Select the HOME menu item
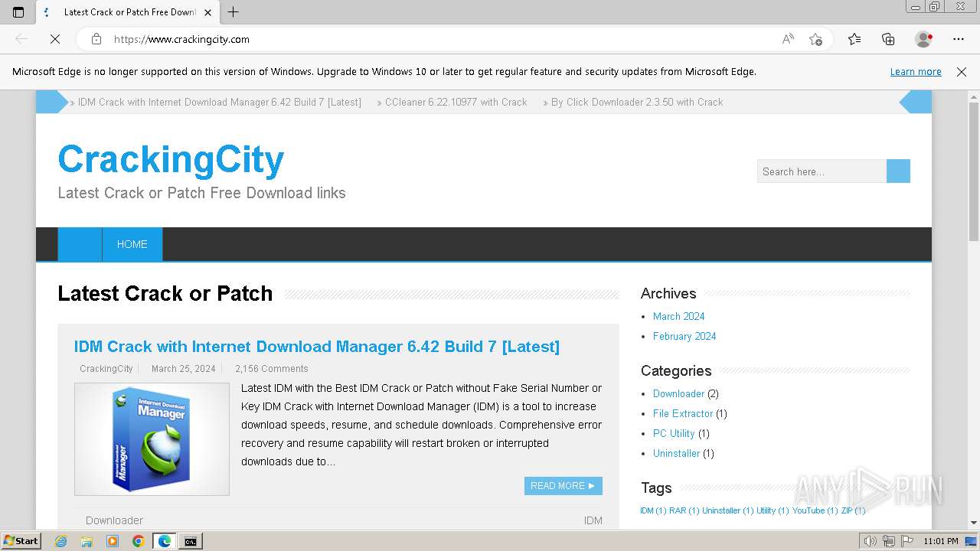The width and height of the screenshot is (980, 551). (132, 244)
